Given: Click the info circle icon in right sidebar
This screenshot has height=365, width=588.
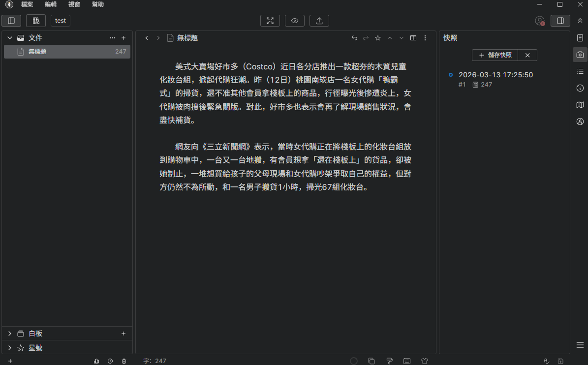Looking at the screenshot, I should coord(580,88).
